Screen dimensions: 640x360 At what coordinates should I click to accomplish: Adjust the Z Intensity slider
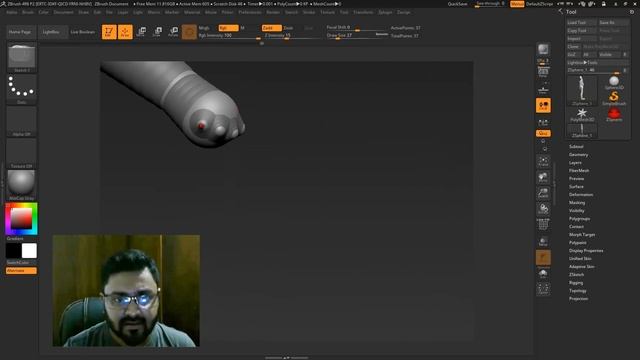(x=292, y=36)
